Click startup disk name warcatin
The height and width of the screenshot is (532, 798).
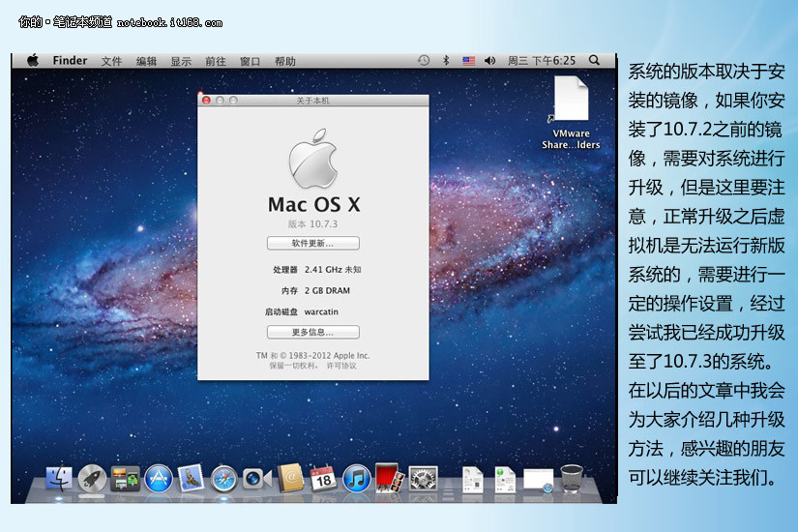(321, 311)
